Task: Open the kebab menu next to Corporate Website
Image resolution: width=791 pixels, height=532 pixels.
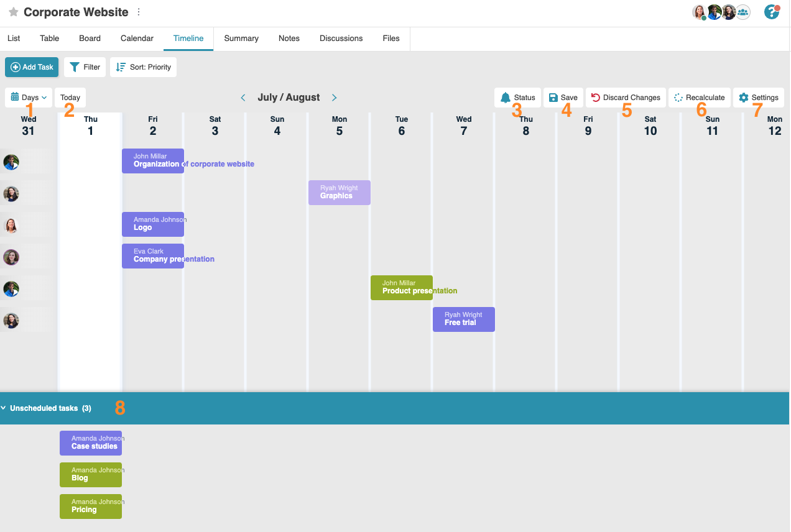Action: tap(138, 12)
